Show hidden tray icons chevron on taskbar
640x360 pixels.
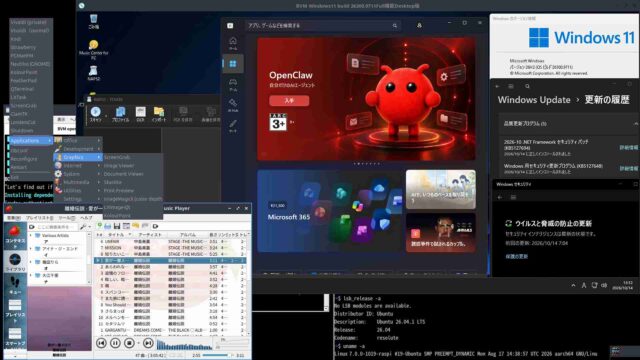pyautogui.click(x=573, y=285)
